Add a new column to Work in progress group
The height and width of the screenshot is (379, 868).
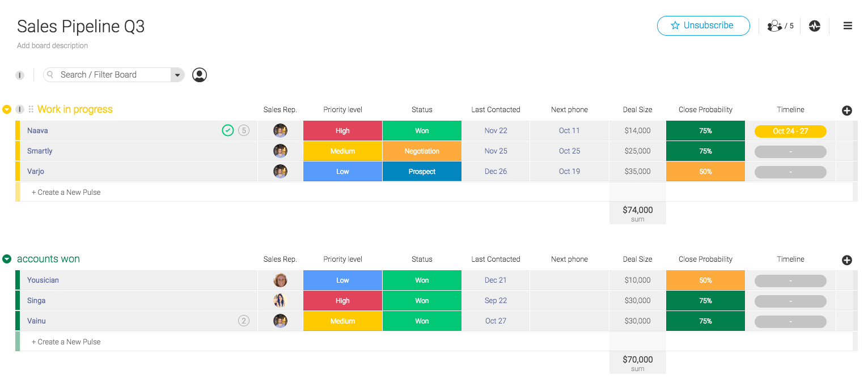[x=847, y=110]
